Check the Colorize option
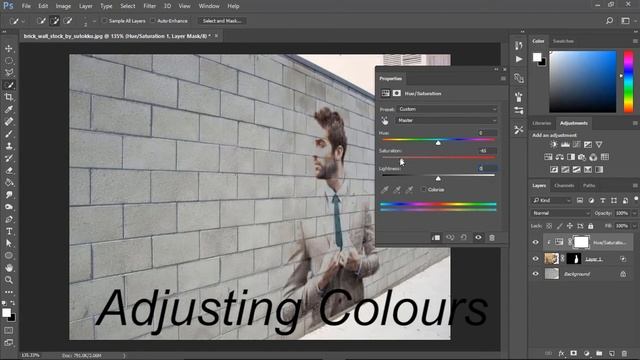 click(x=424, y=189)
